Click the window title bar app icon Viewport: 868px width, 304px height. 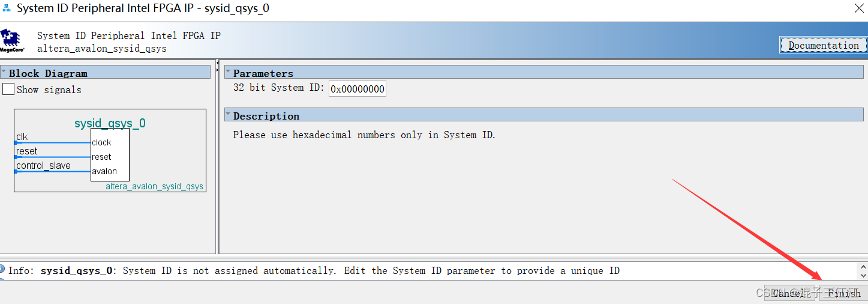tap(7, 8)
